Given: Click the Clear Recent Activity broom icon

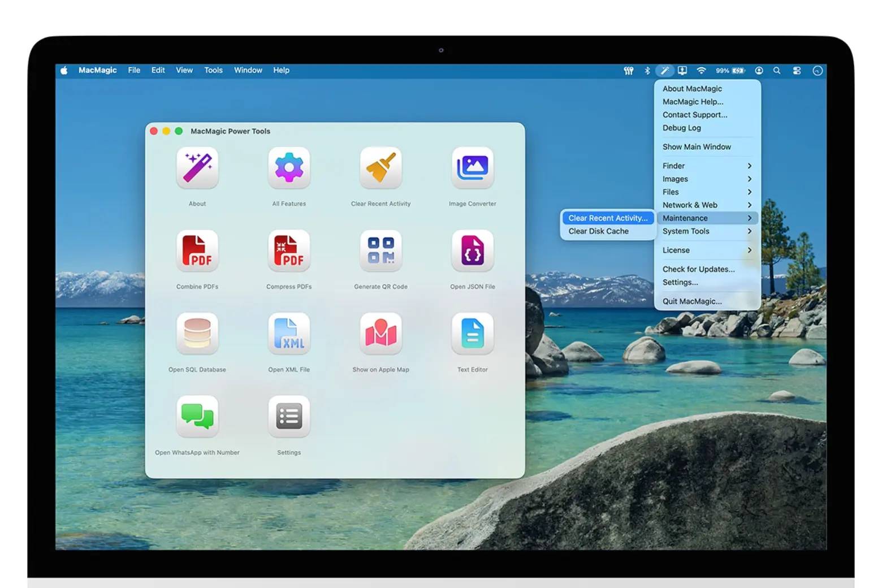Looking at the screenshot, I should pos(381,167).
